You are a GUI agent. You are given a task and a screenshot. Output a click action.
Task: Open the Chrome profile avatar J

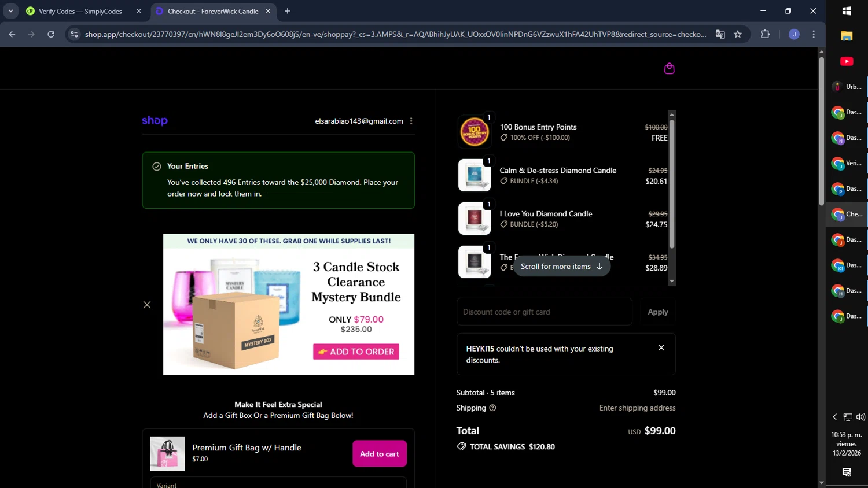tap(794, 34)
